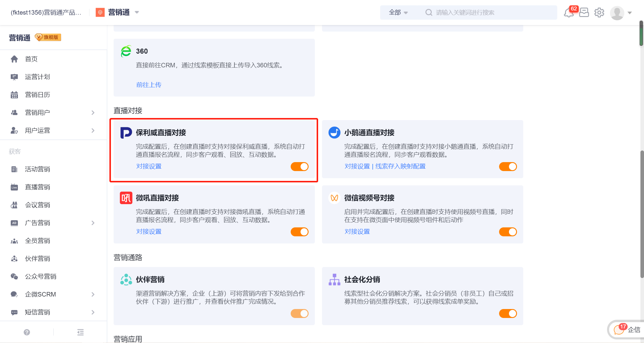Click the user avatar picture
Image resolution: width=644 pixels, height=343 pixels.
click(x=617, y=13)
